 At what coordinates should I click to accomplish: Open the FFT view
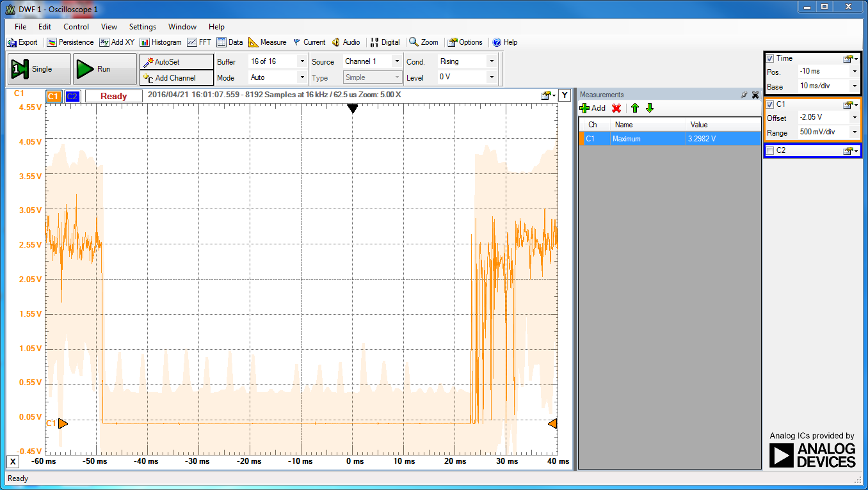(x=199, y=42)
